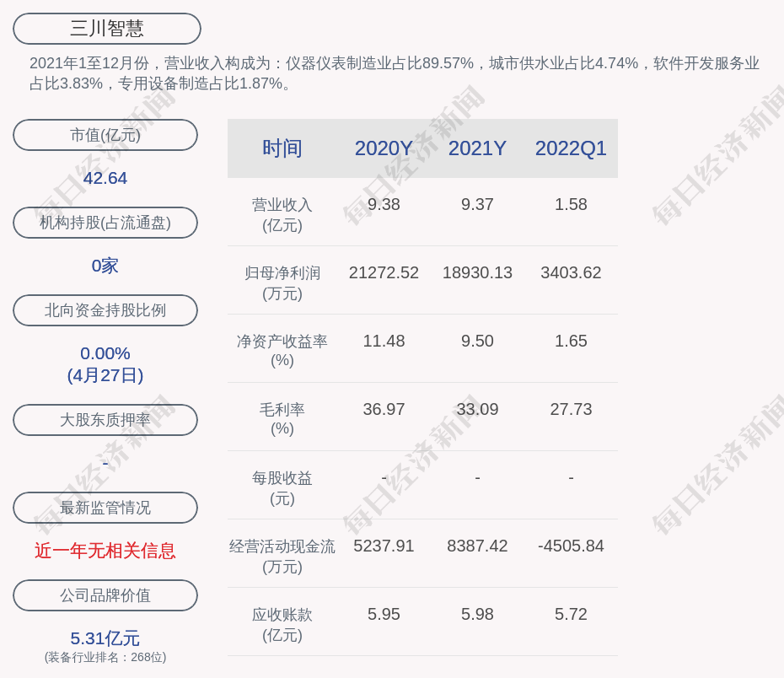Click the 时间 table header cell
The width and height of the screenshot is (784, 678).
point(282,148)
